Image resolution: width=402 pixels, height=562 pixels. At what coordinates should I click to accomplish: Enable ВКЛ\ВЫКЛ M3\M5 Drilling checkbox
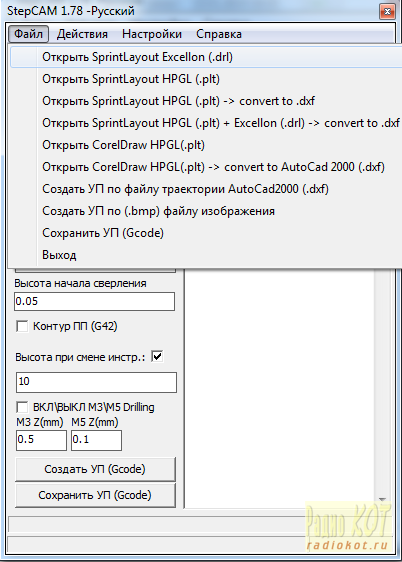[22, 408]
